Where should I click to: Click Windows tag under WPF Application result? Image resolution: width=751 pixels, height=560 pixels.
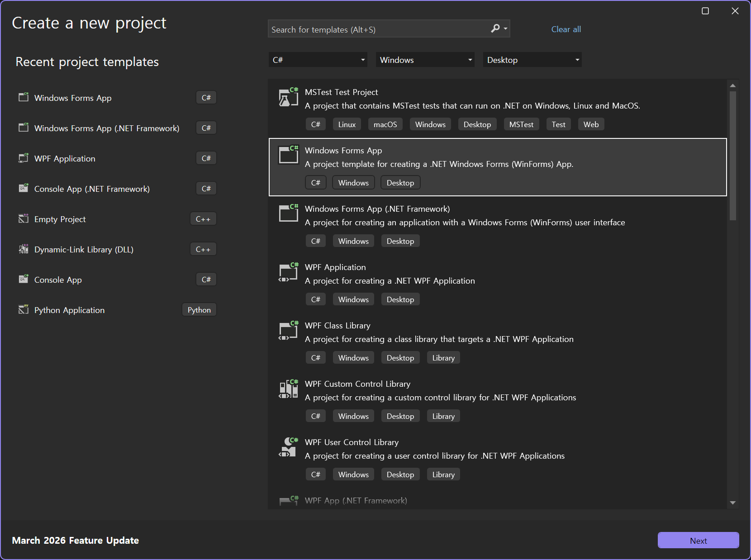click(x=353, y=299)
